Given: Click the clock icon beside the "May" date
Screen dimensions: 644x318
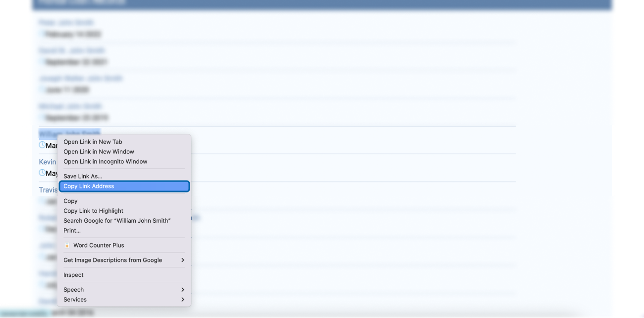Looking at the screenshot, I should tap(42, 173).
